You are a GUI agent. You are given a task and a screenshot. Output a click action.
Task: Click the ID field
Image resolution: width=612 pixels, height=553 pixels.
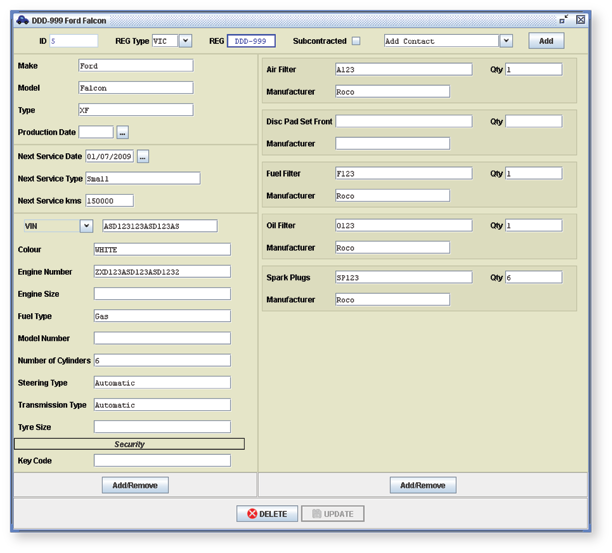[74, 41]
